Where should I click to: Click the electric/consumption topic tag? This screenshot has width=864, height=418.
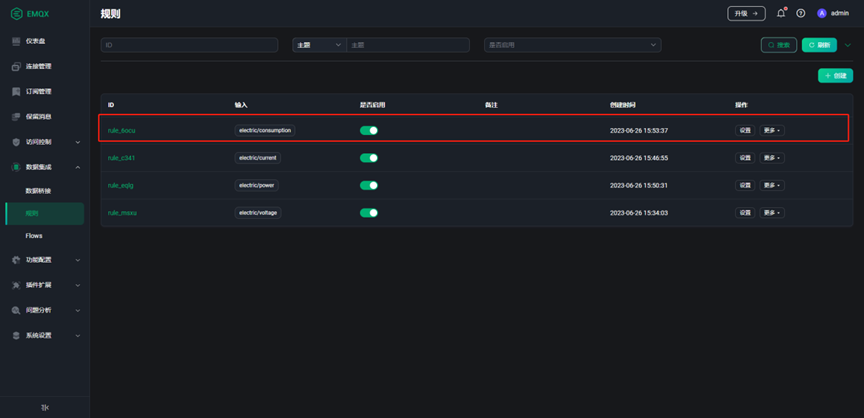coord(265,131)
